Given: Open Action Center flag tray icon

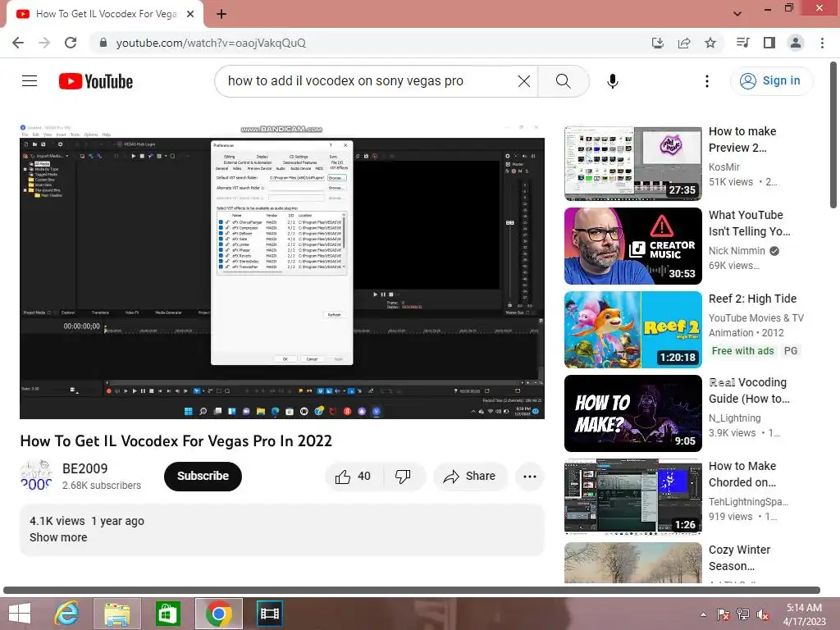Looking at the screenshot, I should [723, 614].
